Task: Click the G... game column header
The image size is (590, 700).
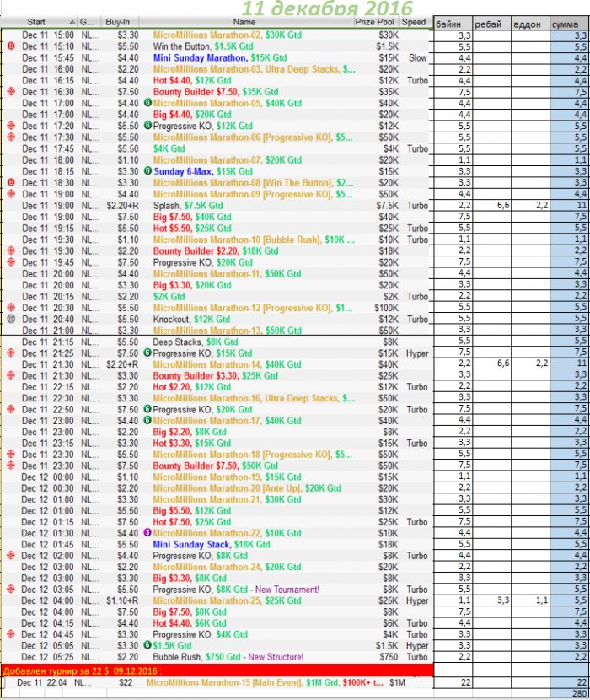Action: click(88, 22)
